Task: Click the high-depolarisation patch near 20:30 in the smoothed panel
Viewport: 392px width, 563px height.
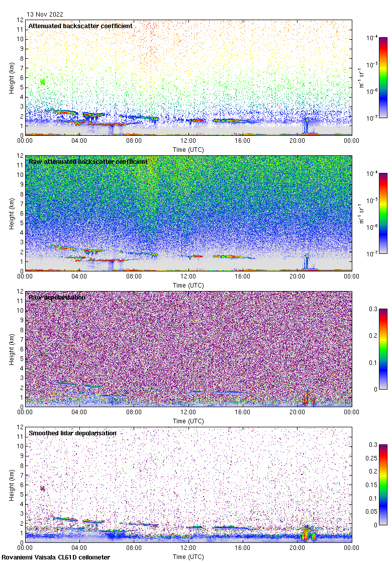Action: [x=306, y=533]
